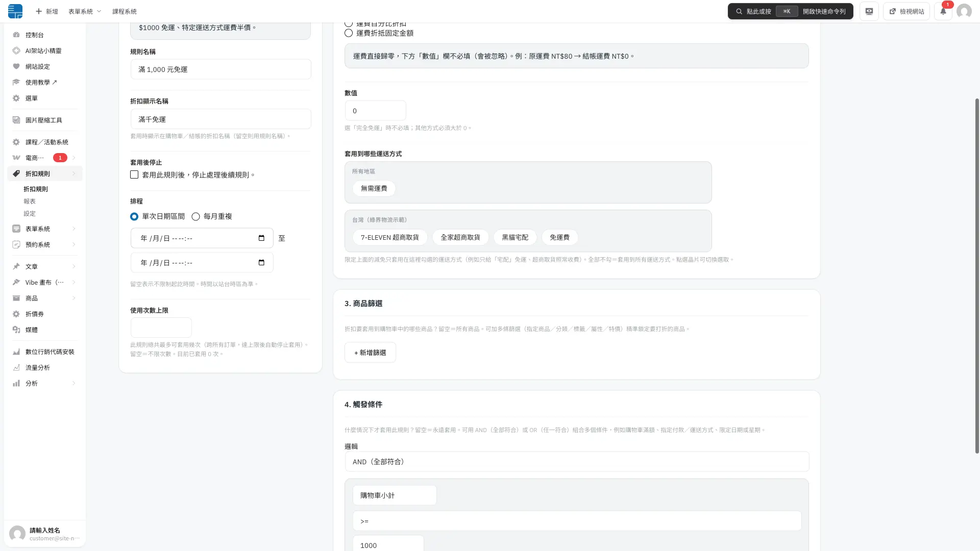This screenshot has height=551, width=980.
Task: Select the 運費折抵固定金額 radio option
Action: click(x=349, y=33)
